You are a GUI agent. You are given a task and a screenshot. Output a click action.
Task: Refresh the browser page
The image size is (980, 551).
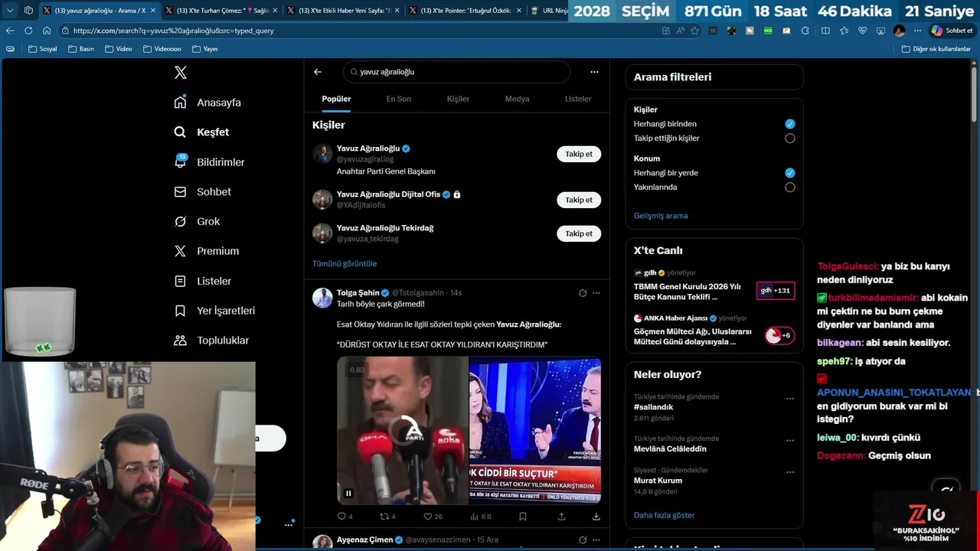pyautogui.click(x=28, y=31)
